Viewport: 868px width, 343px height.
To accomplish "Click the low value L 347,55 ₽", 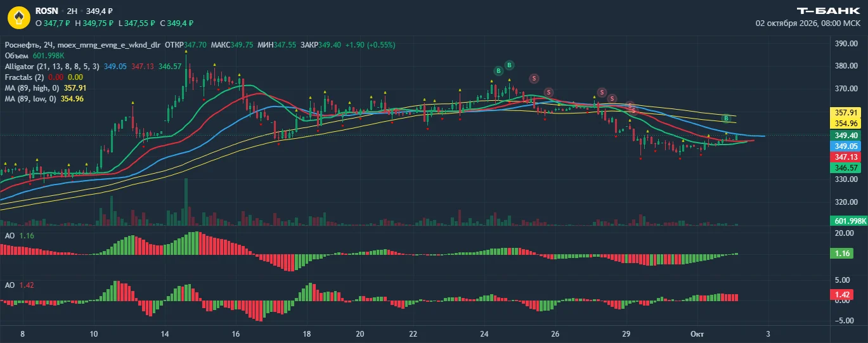I will pyautogui.click(x=136, y=23).
